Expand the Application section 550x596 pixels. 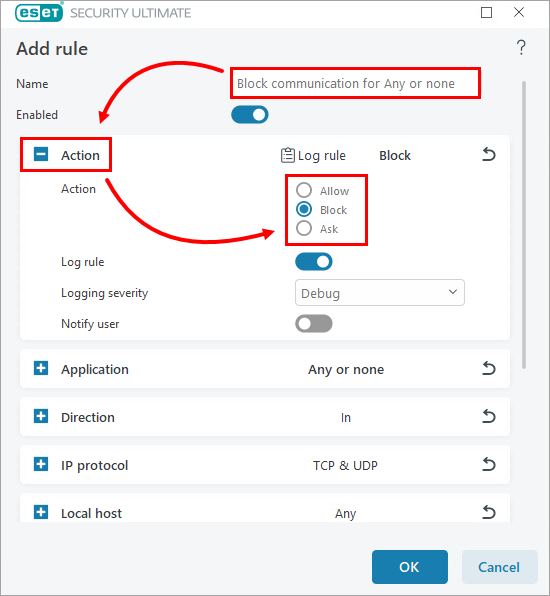pos(41,368)
